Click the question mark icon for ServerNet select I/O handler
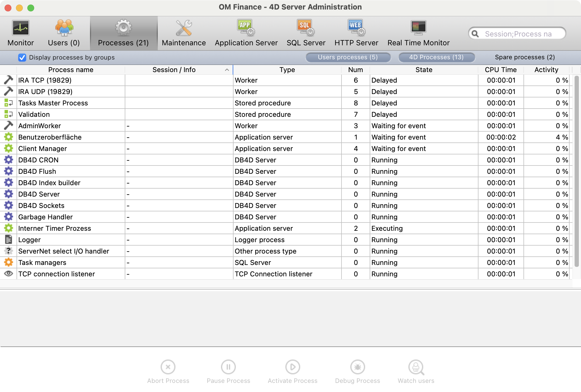The width and height of the screenshot is (581, 392). pos(9,251)
